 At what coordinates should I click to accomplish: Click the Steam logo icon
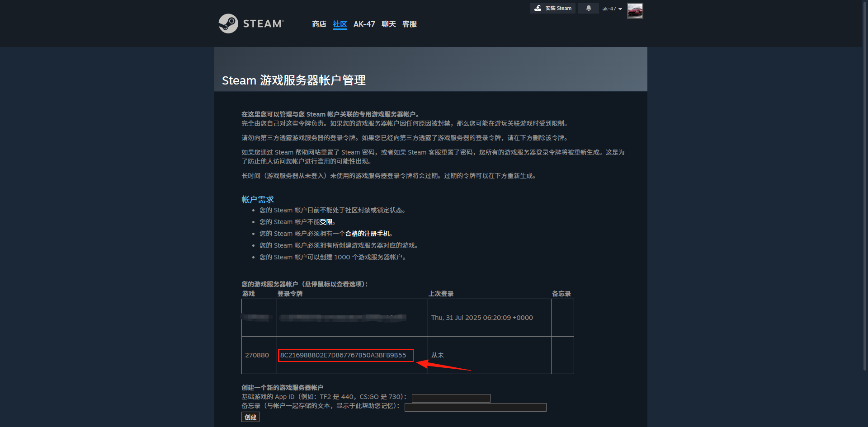pyautogui.click(x=228, y=23)
